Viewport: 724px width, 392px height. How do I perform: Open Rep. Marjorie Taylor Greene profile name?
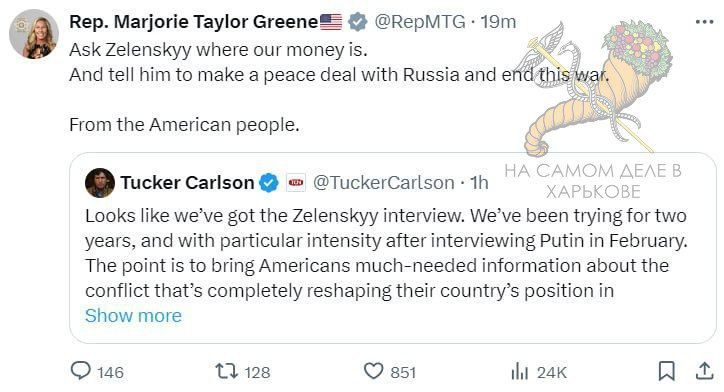193,22
